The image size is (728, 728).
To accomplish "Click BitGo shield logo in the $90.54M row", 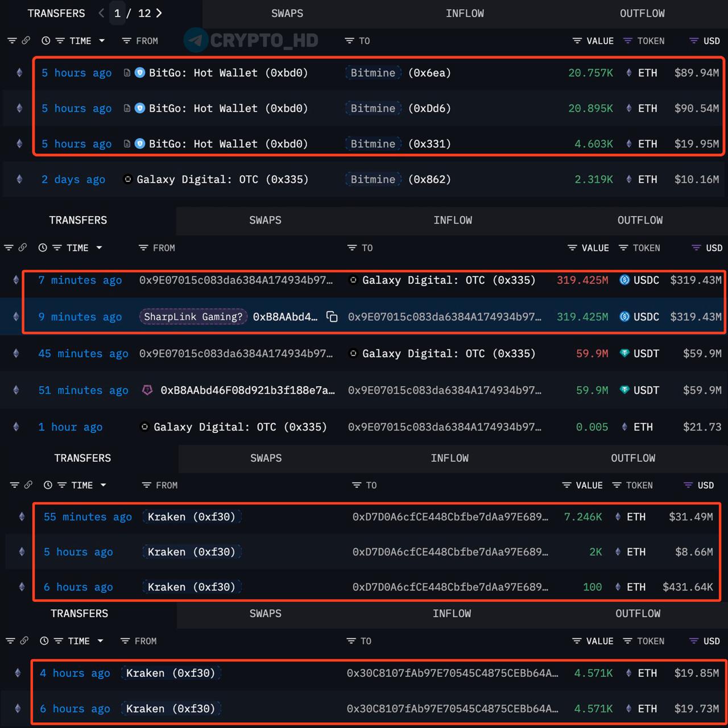I will [140, 108].
